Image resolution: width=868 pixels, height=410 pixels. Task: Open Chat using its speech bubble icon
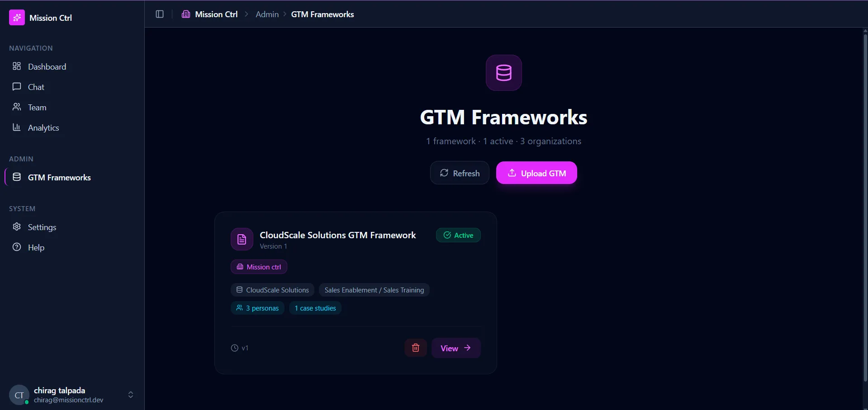pyautogui.click(x=16, y=86)
